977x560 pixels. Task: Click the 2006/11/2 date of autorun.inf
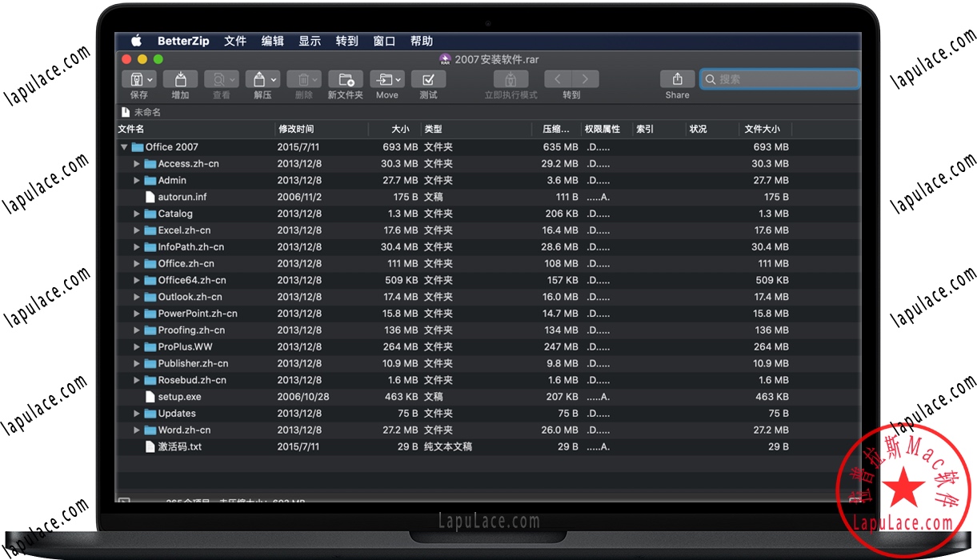pyautogui.click(x=298, y=197)
